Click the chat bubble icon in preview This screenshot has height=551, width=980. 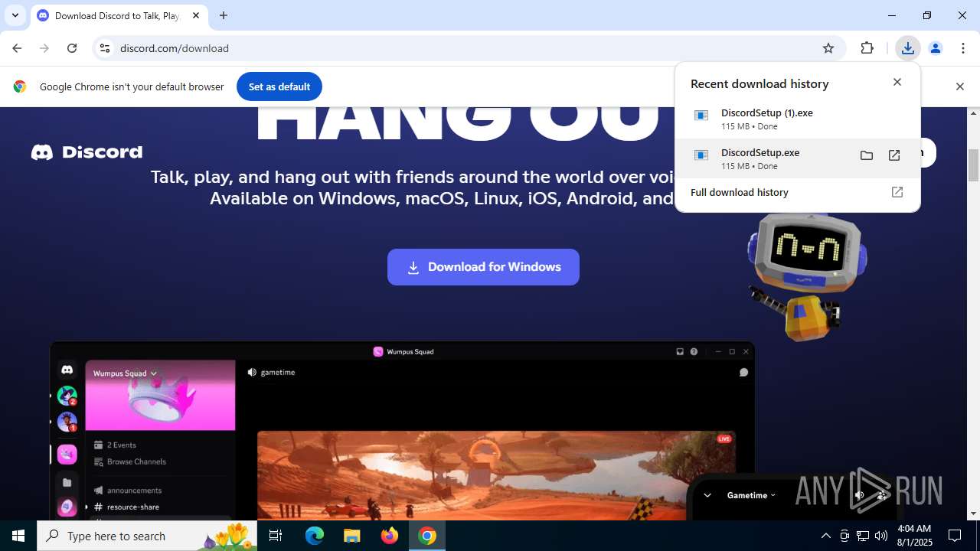pos(743,373)
